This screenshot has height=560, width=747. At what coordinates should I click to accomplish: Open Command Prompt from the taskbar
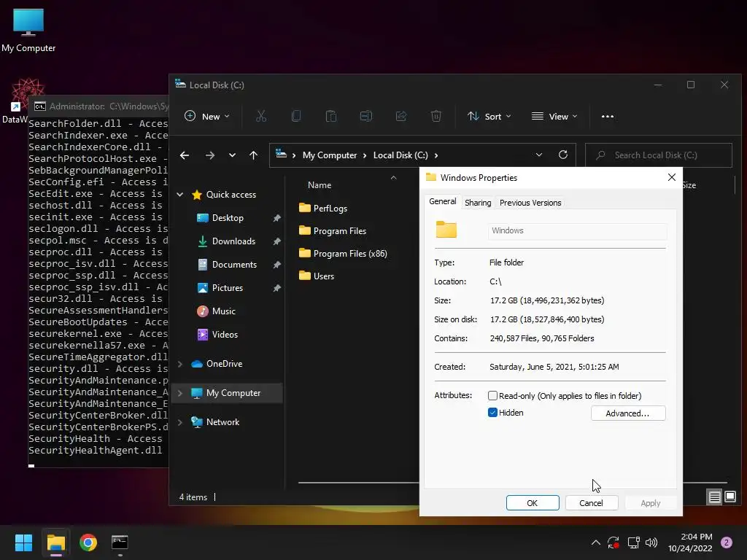point(120,542)
